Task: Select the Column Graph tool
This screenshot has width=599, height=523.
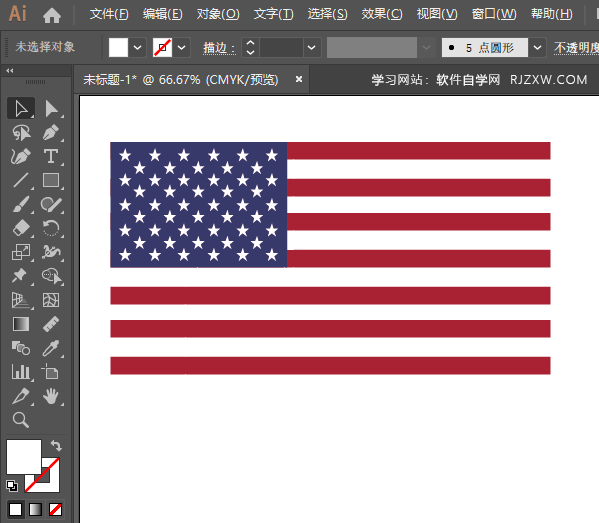Action: click(x=21, y=372)
